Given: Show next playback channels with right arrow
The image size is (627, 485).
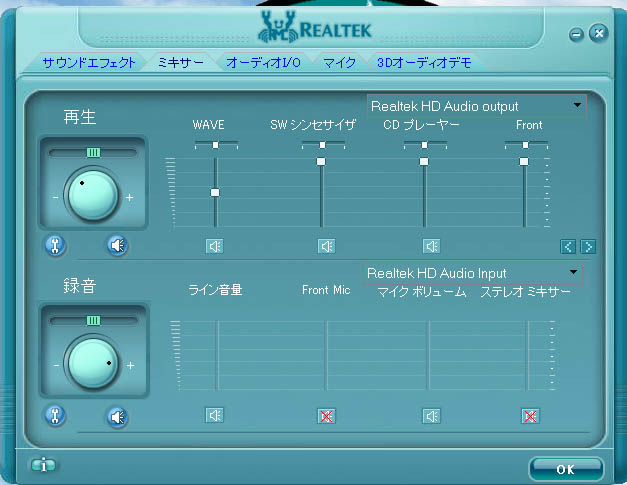Looking at the screenshot, I should 588,247.
